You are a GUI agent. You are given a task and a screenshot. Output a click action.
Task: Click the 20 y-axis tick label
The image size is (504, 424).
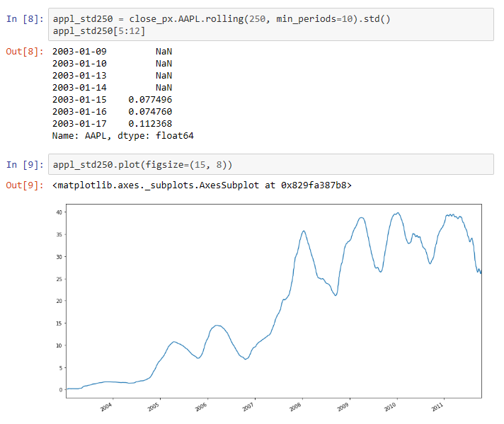pyautogui.click(x=59, y=301)
